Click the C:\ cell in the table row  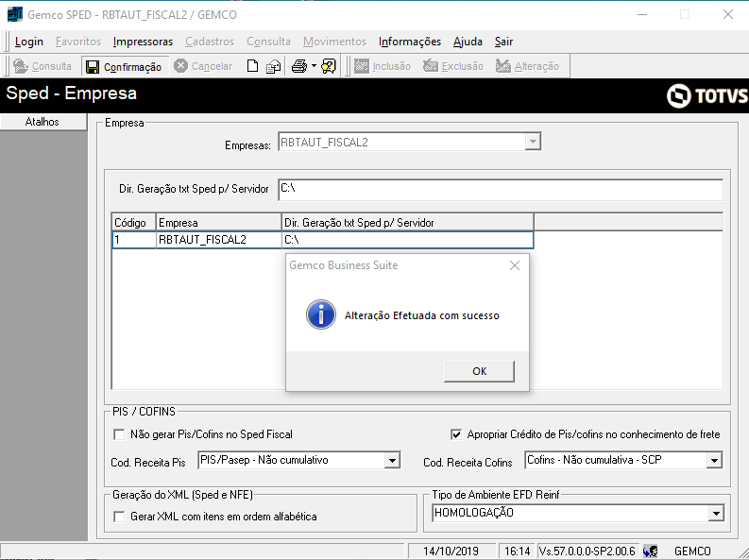[407, 240]
